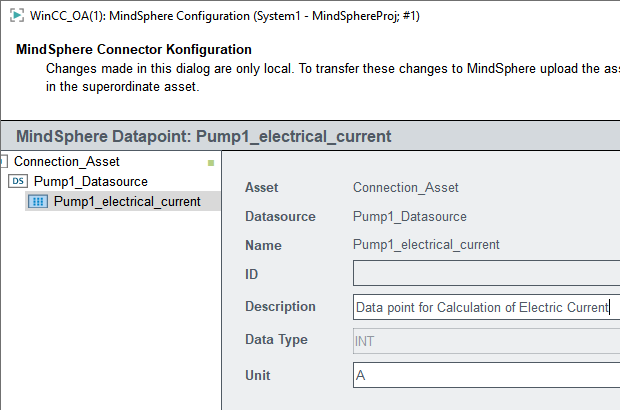Click the Unit field label
Screen dimensions: 620x410
[x=258, y=375]
